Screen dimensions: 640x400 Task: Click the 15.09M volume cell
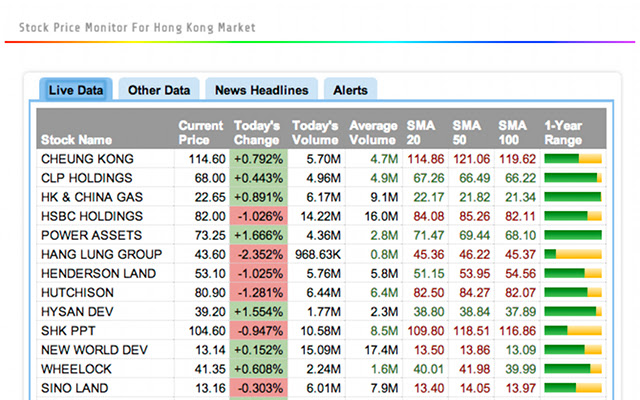click(317, 350)
